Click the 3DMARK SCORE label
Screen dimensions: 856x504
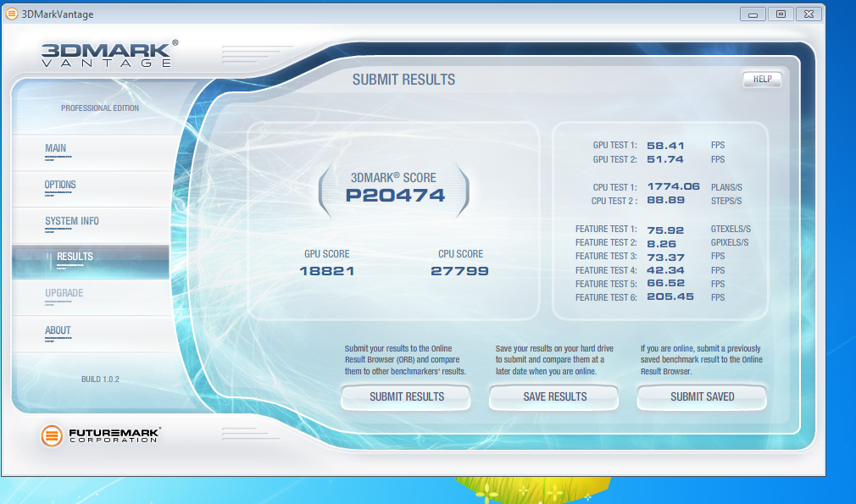[393, 177]
